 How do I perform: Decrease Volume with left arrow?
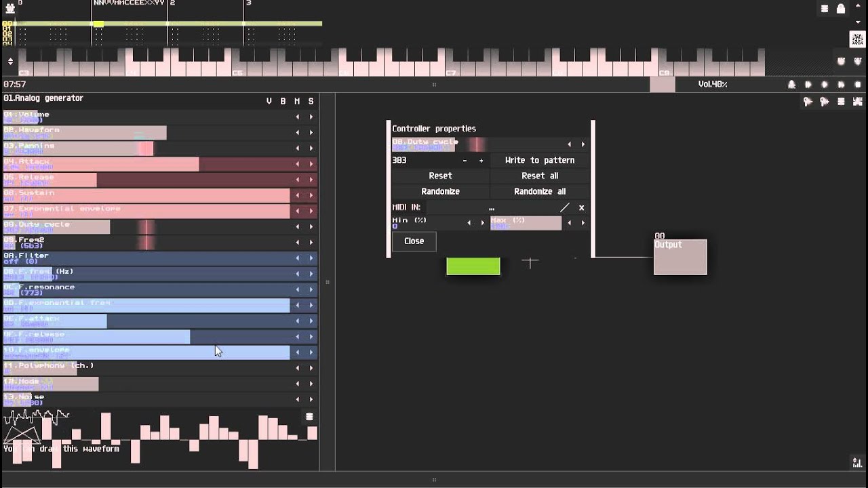click(297, 117)
